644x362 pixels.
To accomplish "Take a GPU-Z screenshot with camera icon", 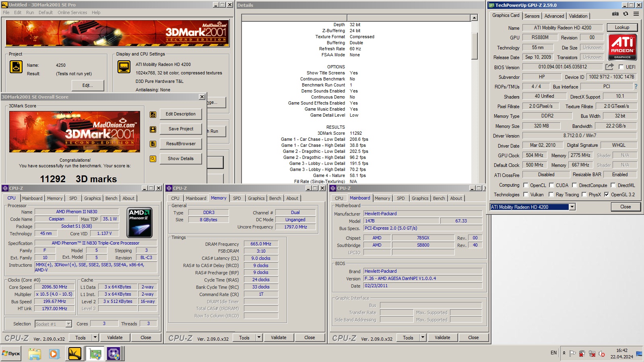I will coord(615,14).
